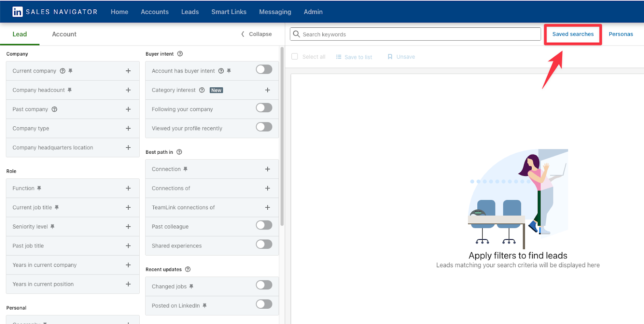The height and width of the screenshot is (324, 644).
Task: Toggle Shared experiences switch
Action: point(264,244)
